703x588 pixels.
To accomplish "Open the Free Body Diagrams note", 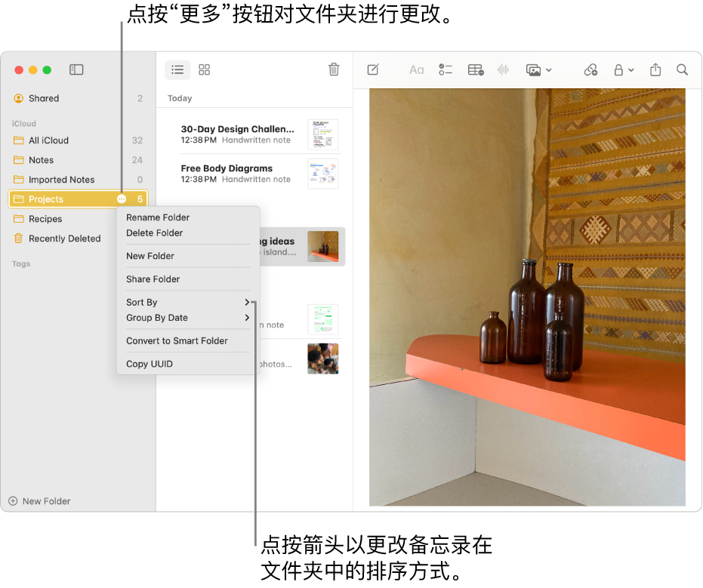I will pyautogui.click(x=254, y=174).
